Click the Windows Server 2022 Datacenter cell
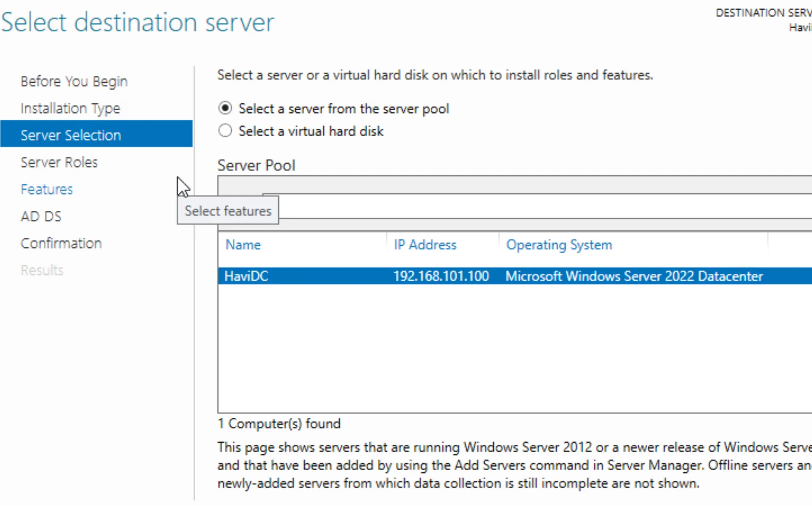 tap(634, 276)
